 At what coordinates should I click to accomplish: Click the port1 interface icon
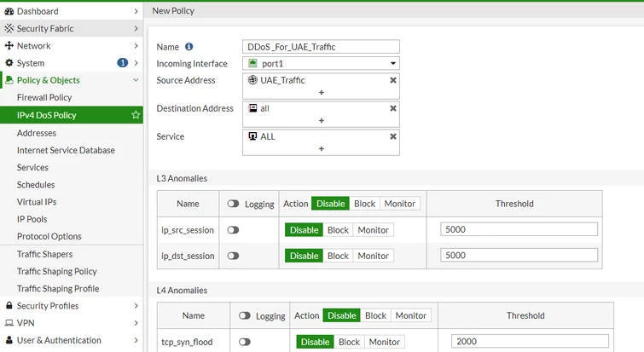[x=252, y=63]
